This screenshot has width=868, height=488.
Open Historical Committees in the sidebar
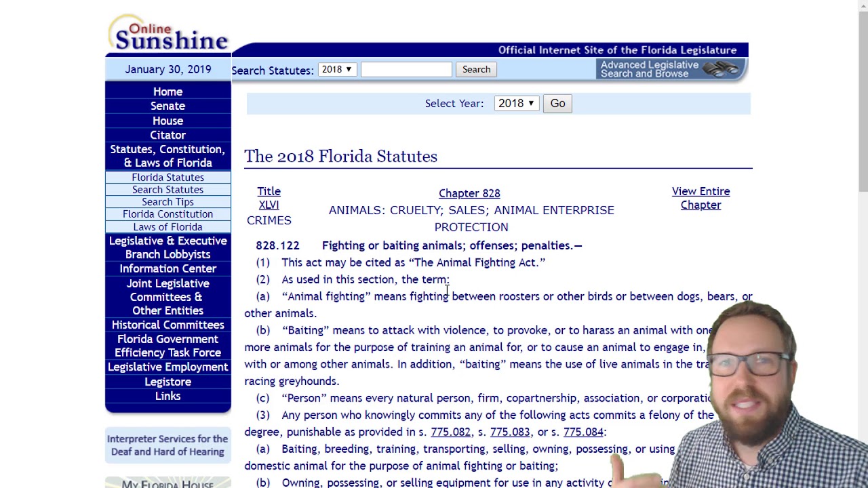click(x=167, y=325)
